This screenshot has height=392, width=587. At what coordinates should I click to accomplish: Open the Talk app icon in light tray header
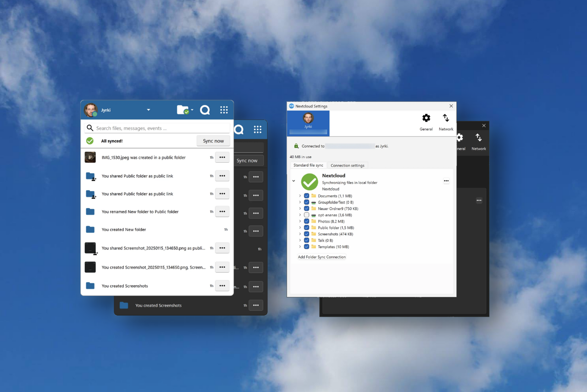tap(205, 110)
